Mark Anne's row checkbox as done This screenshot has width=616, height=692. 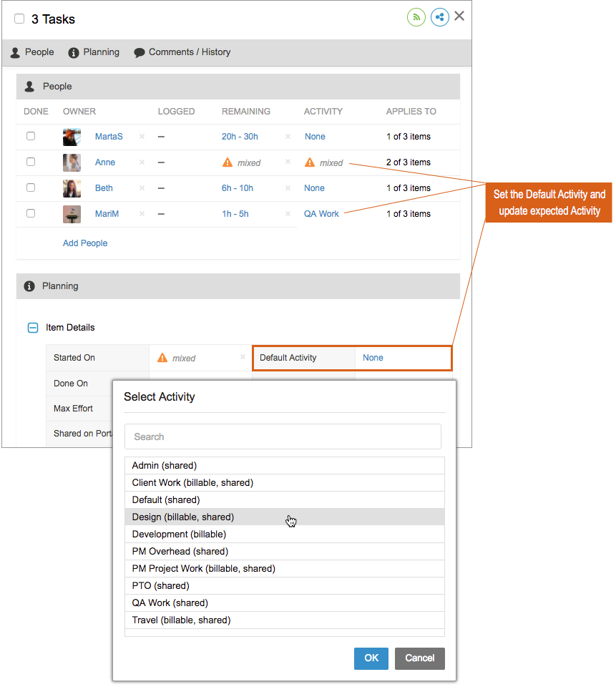tap(30, 162)
